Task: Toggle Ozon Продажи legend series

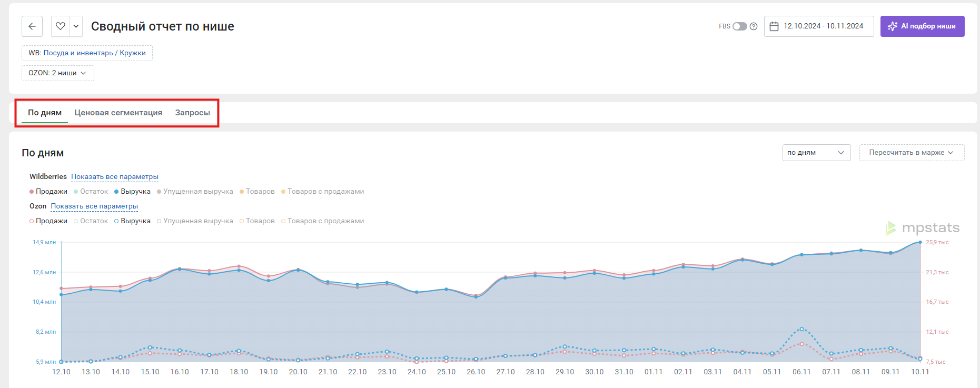Action: tap(48, 221)
